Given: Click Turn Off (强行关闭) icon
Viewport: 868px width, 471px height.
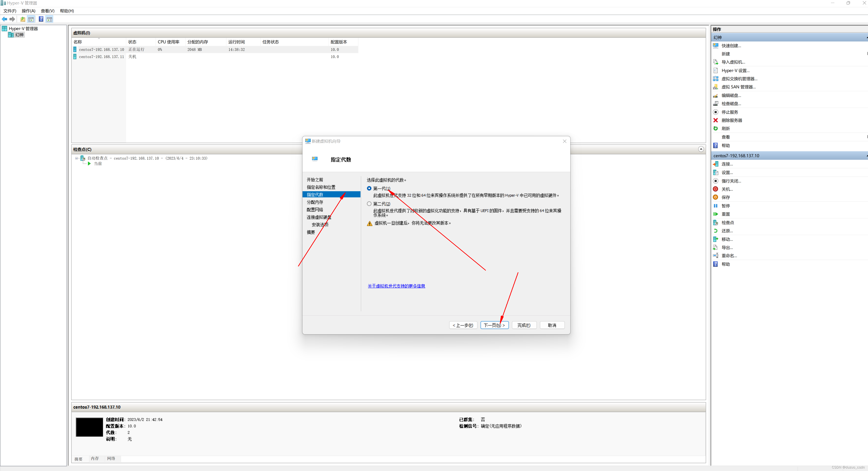Looking at the screenshot, I should point(716,181).
